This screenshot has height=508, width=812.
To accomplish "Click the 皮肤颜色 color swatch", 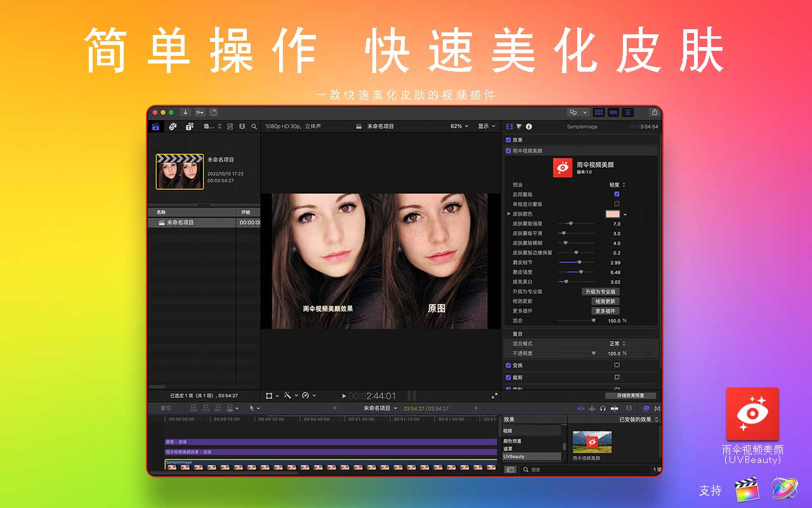I will tap(613, 214).
